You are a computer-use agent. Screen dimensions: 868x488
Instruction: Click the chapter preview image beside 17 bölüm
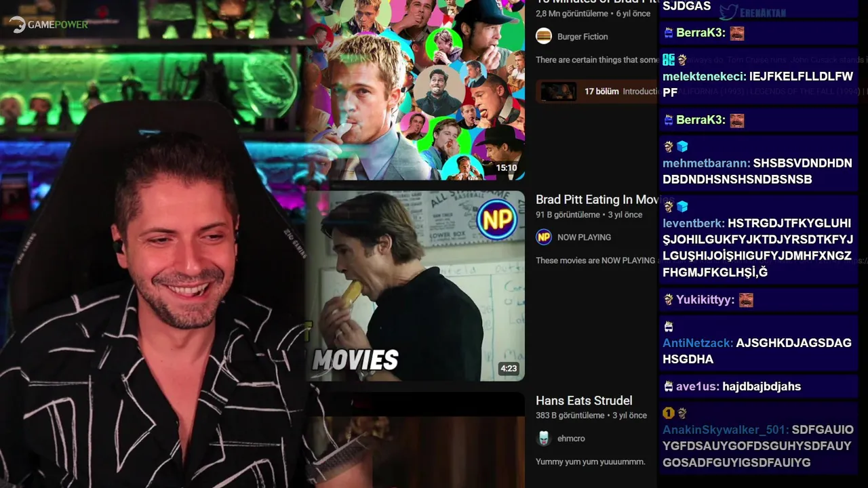pos(559,91)
